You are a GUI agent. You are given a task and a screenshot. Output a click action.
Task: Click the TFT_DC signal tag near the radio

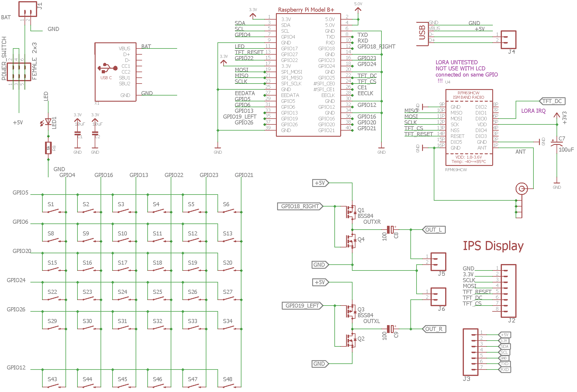point(552,101)
